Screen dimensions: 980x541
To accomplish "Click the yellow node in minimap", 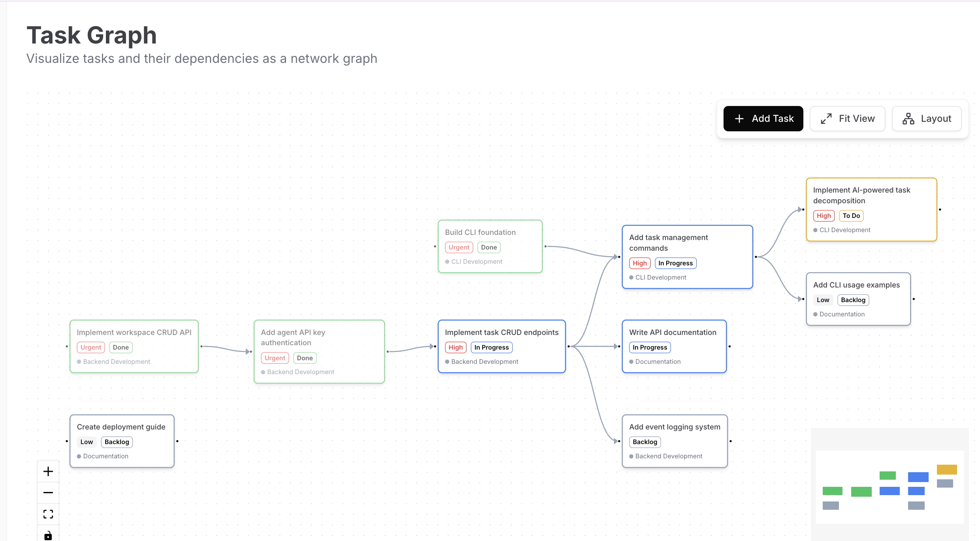I will (x=946, y=469).
